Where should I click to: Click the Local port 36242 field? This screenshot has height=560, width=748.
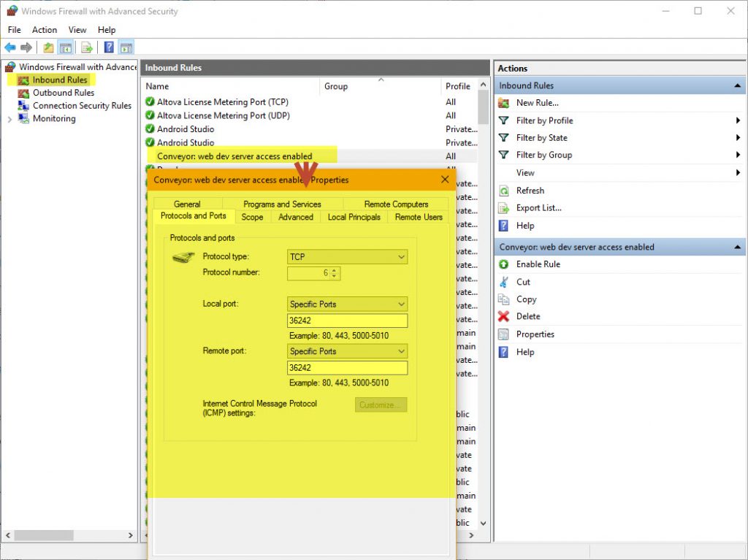[347, 321]
